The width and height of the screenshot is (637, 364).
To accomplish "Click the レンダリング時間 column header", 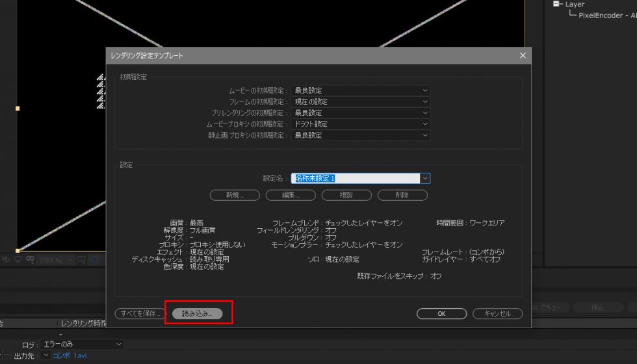I will click(83, 324).
